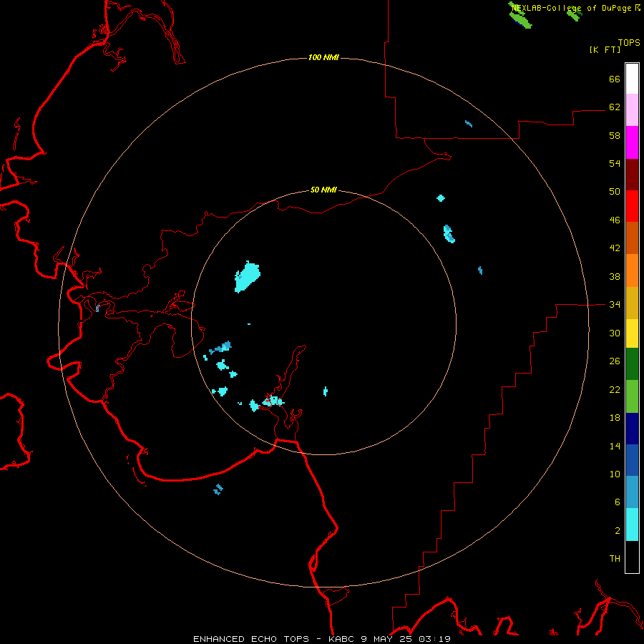Click the "50" legend value
The image size is (644, 644).
615,192
